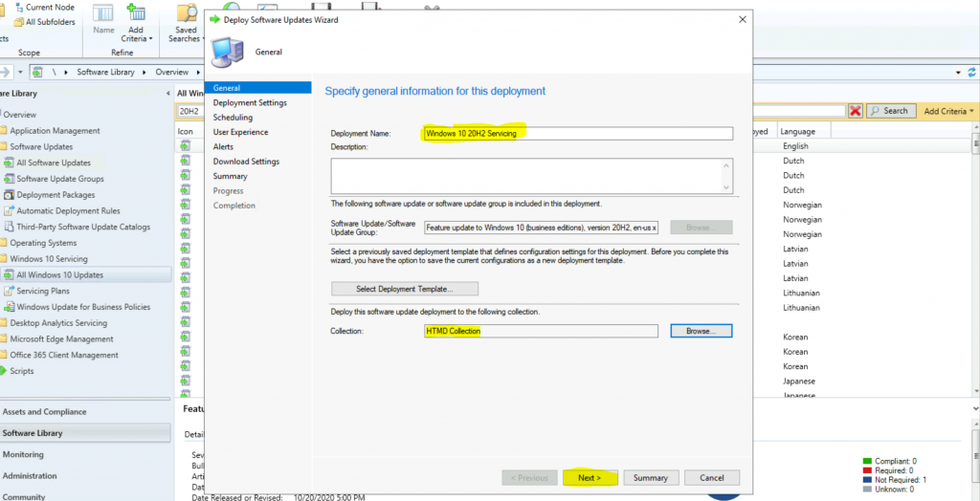Click Next in the deployment wizard
980x501 pixels.
(x=590, y=477)
